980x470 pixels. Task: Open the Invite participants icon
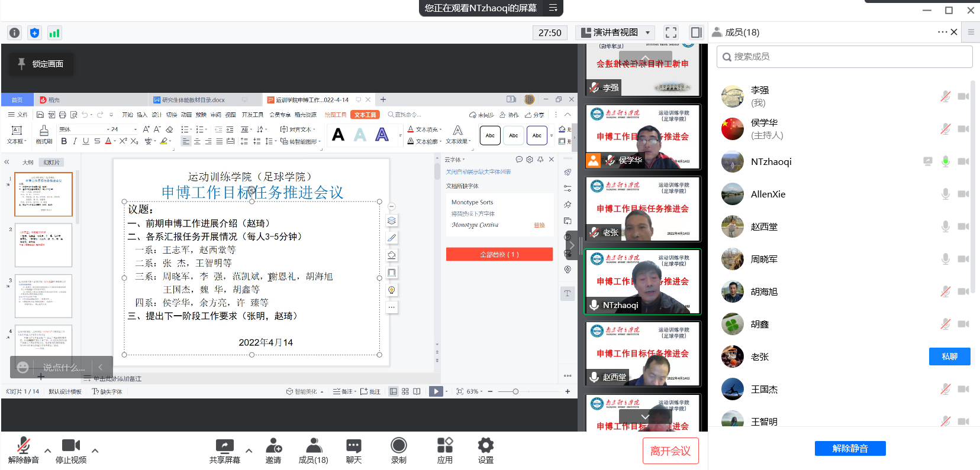(x=273, y=446)
